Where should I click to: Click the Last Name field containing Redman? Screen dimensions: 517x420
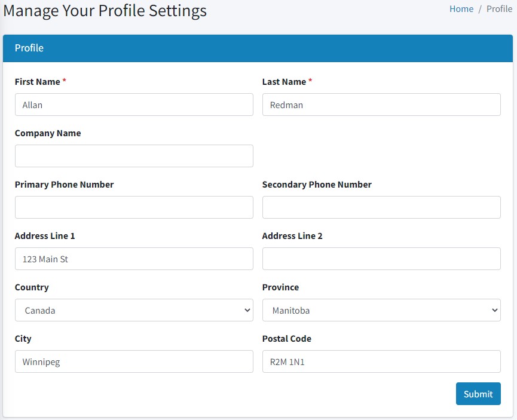click(381, 105)
